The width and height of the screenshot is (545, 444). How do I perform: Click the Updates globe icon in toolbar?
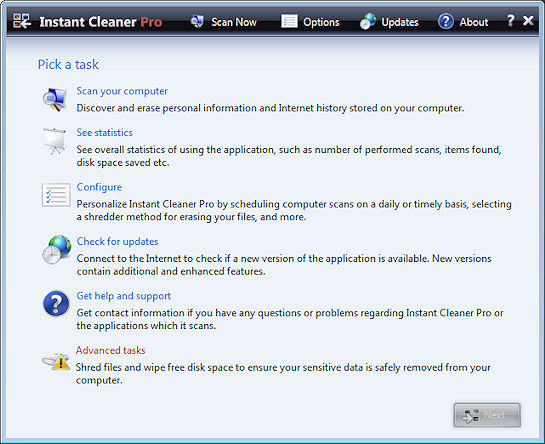tap(368, 21)
